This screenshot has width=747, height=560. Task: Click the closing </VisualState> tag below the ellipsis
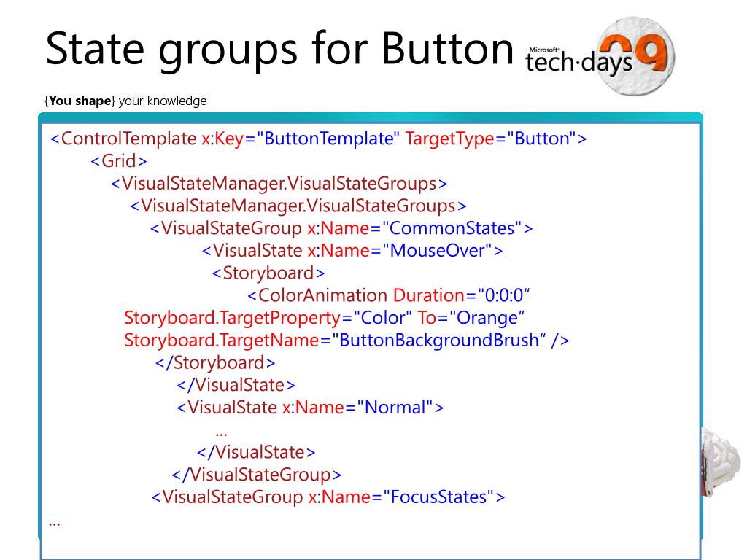[x=256, y=452]
